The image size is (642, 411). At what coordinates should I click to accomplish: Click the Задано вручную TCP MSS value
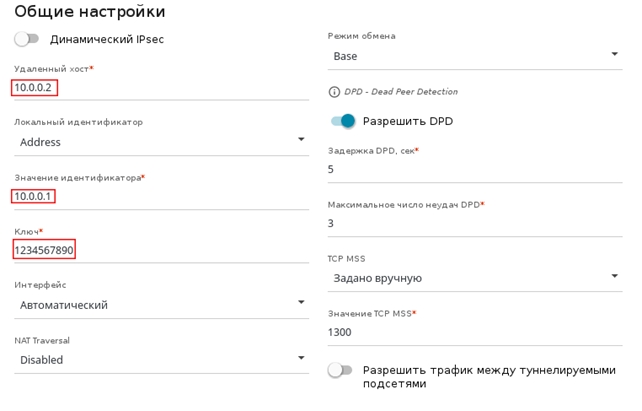(x=378, y=278)
